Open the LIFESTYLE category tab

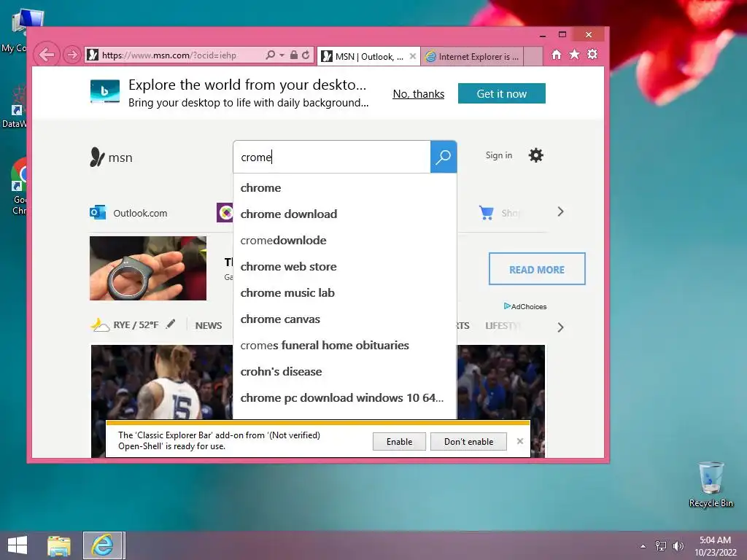coord(503,326)
